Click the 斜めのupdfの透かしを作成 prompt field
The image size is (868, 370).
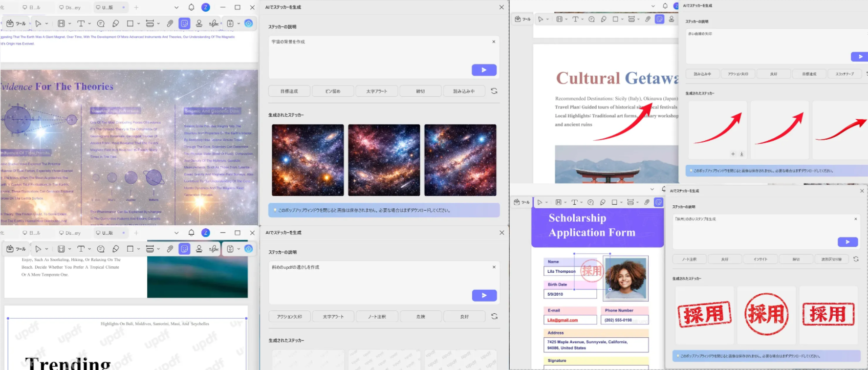(384, 283)
